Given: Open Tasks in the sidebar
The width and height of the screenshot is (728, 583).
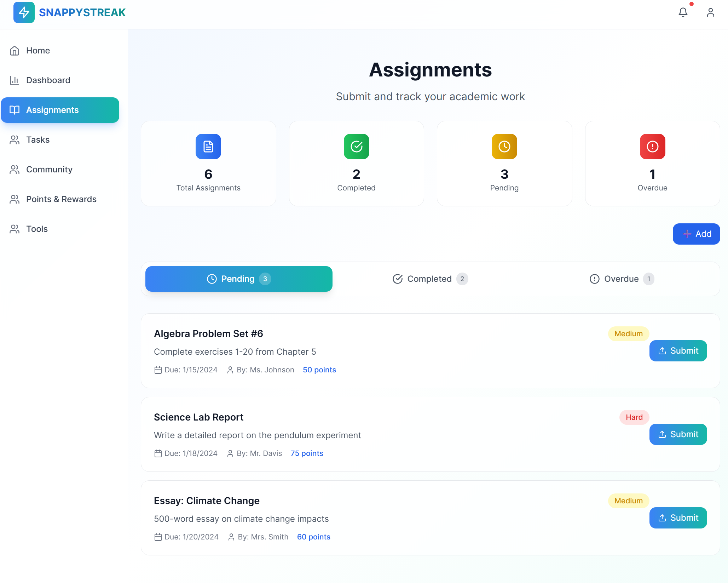Looking at the screenshot, I should click(38, 140).
